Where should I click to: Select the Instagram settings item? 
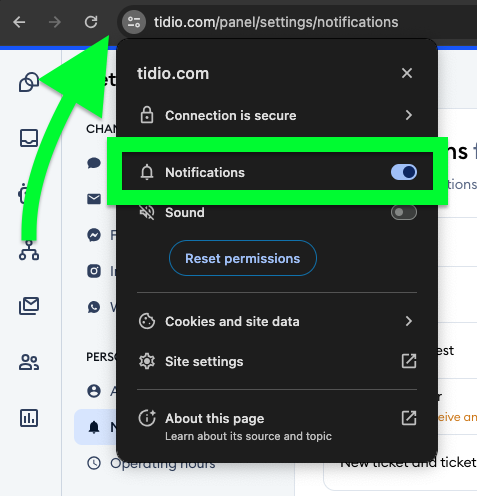click(94, 271)
